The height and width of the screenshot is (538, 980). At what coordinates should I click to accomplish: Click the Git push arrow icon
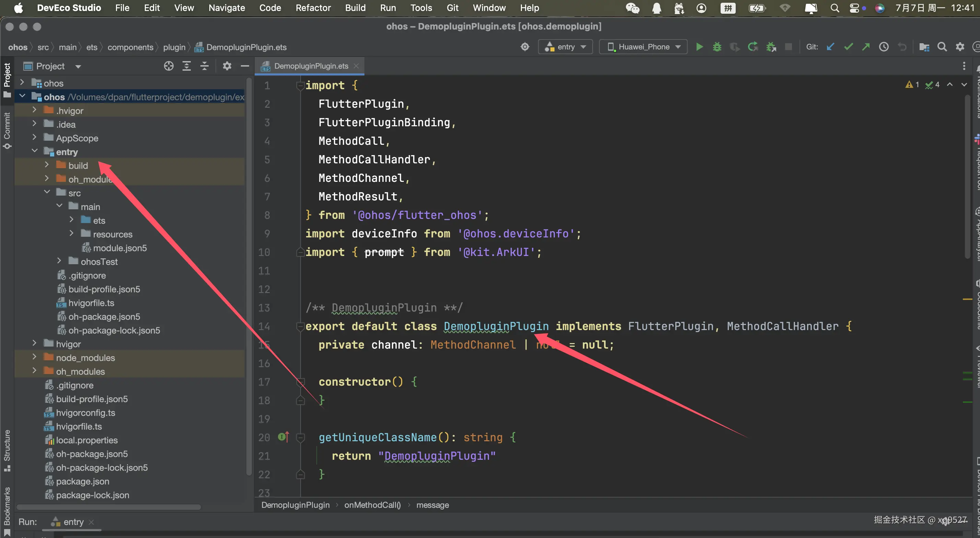[x=866, y=47]
